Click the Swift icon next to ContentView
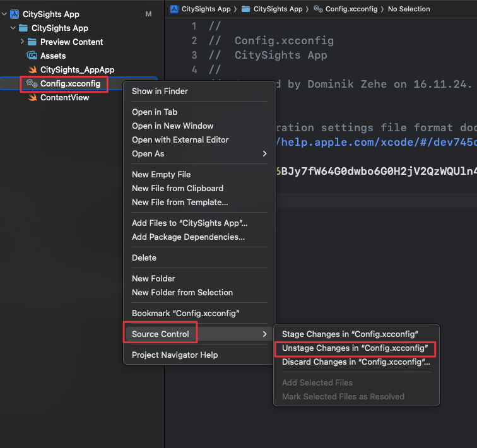The height and width of the screenshot is (448, 477). (32, 97)
